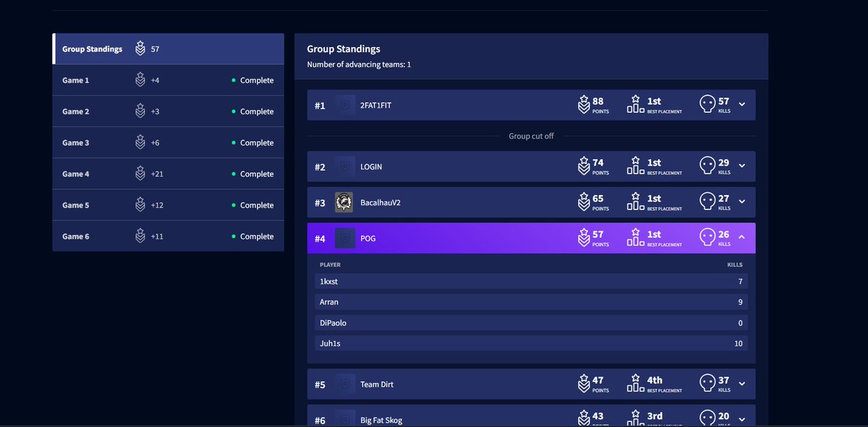Click the points medal icon for 2FAT1FIT
Viewport: 868px width, 427px height.
point(584,105)
